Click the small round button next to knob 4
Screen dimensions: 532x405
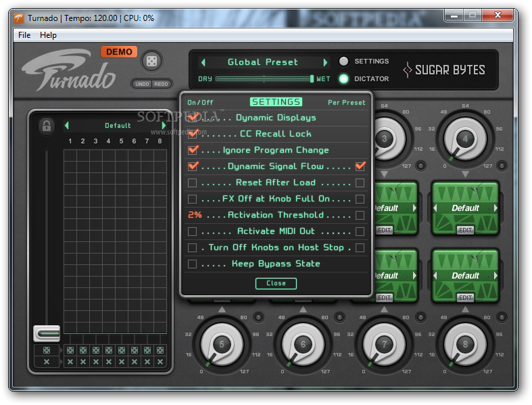pyautogui.click(x=502, y=166)
